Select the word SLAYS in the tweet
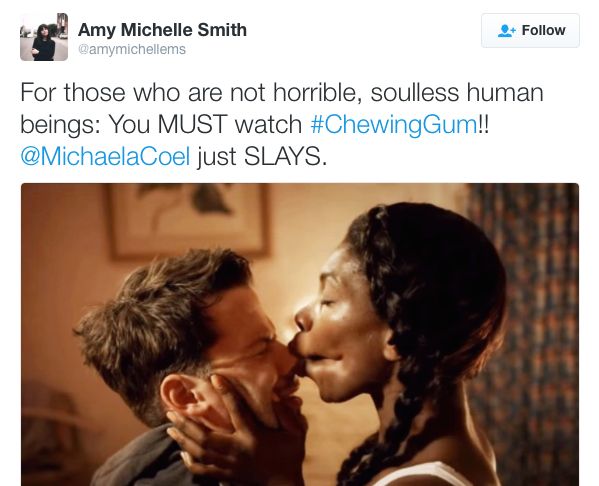This screenshot has height=486, width=599. 285,157
